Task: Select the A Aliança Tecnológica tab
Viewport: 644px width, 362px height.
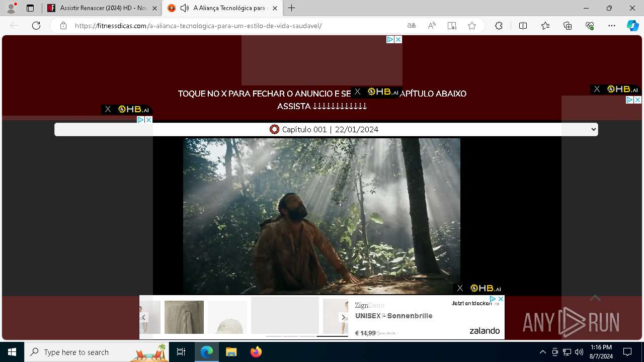Action: pyautogui.click(x=224, y=8)
